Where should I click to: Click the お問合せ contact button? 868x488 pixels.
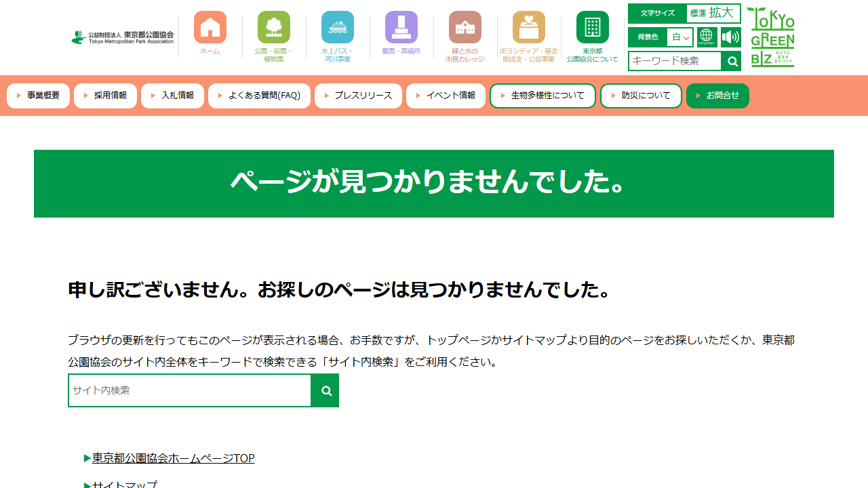tap(717, 96)
